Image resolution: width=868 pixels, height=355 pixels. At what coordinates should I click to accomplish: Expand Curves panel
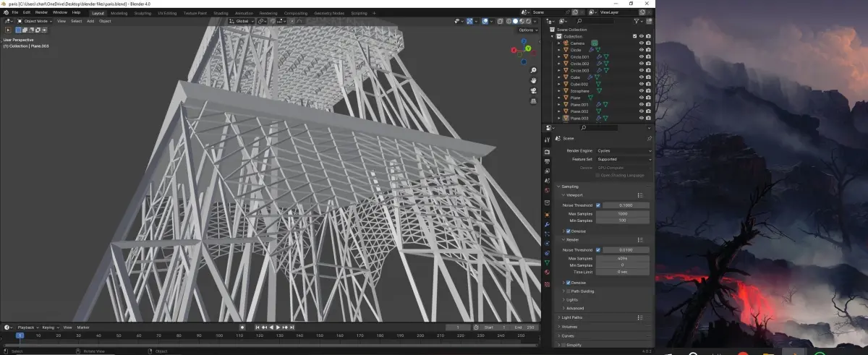(x=569, y=335)
